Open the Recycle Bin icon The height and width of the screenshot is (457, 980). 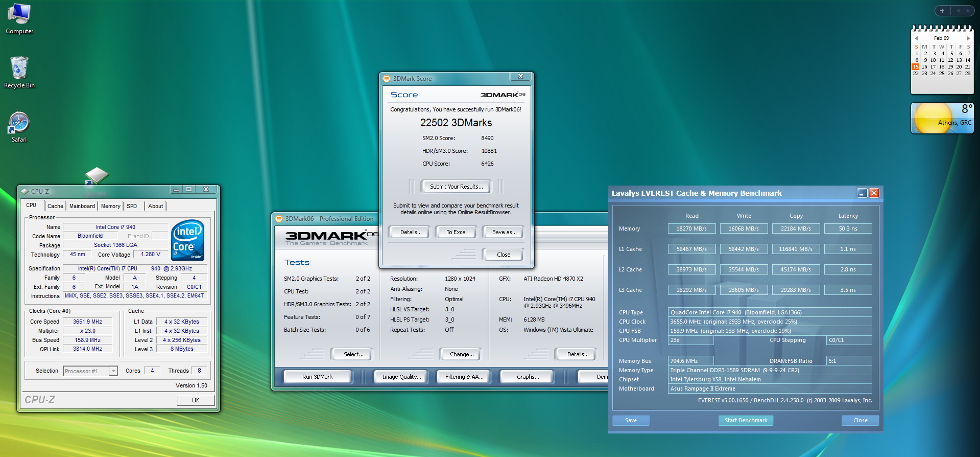[x=19, y=73]
